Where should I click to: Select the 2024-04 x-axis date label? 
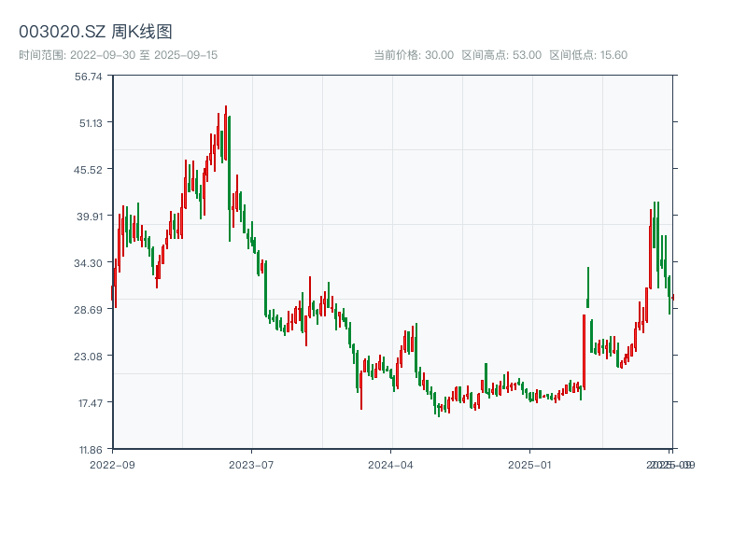pos(391,464)
